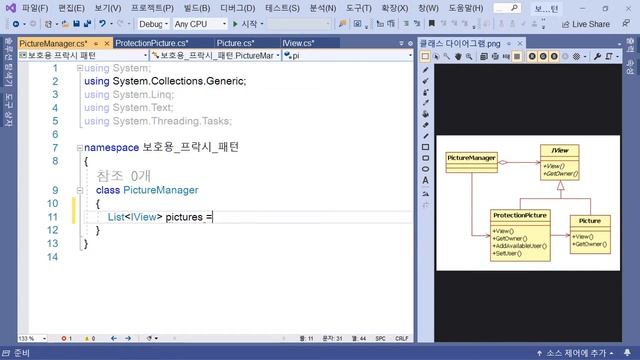Close the PictureManager.cs tab

click(107, 43)
